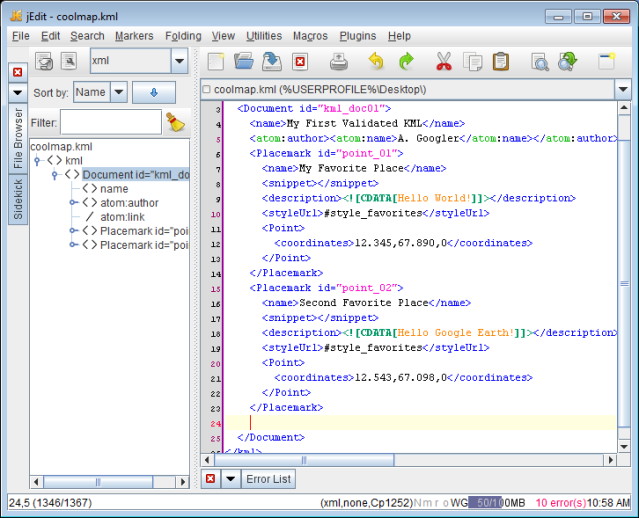Open the File menu
639x518 pixels.
(x=21, y=36)
